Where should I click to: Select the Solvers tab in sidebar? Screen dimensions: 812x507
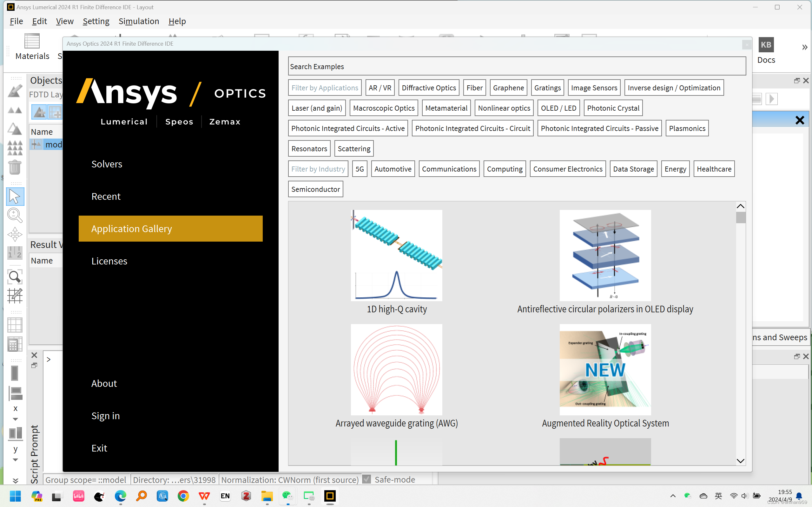(x=107, y=164)
